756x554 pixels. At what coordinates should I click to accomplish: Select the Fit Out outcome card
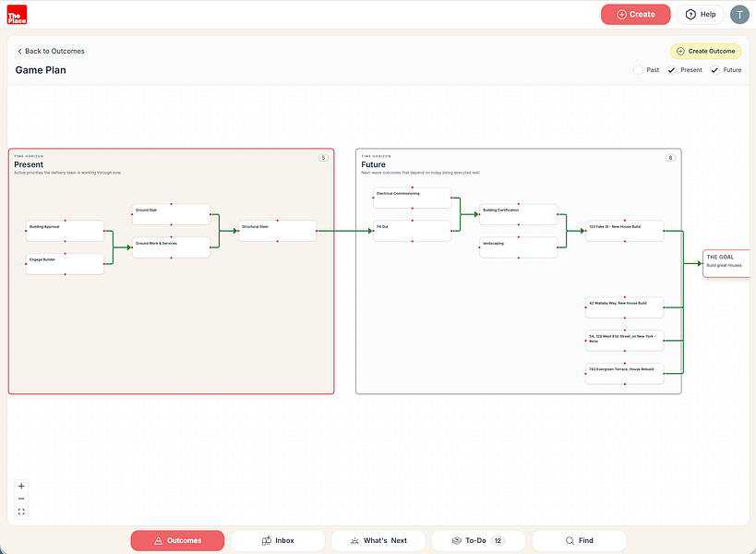[x=413, y=231]
